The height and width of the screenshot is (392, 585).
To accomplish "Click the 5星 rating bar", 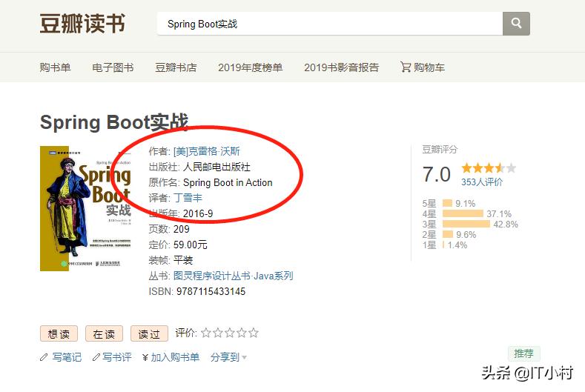I will (x=447, y=203).
